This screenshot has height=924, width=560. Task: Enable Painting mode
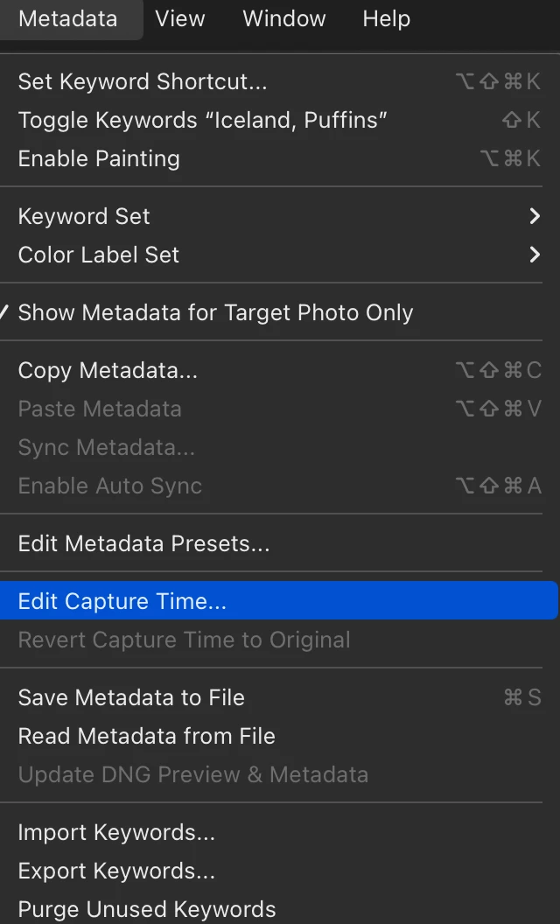99,158
